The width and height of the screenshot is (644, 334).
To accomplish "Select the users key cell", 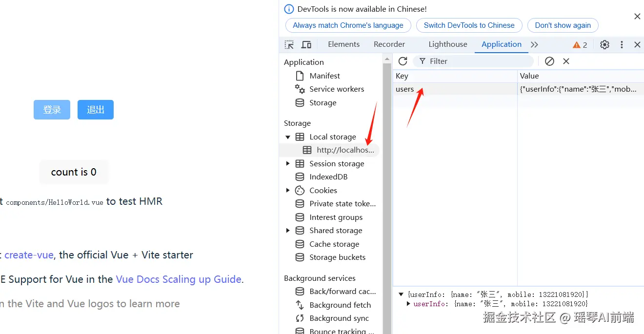I will coord(455,89).
